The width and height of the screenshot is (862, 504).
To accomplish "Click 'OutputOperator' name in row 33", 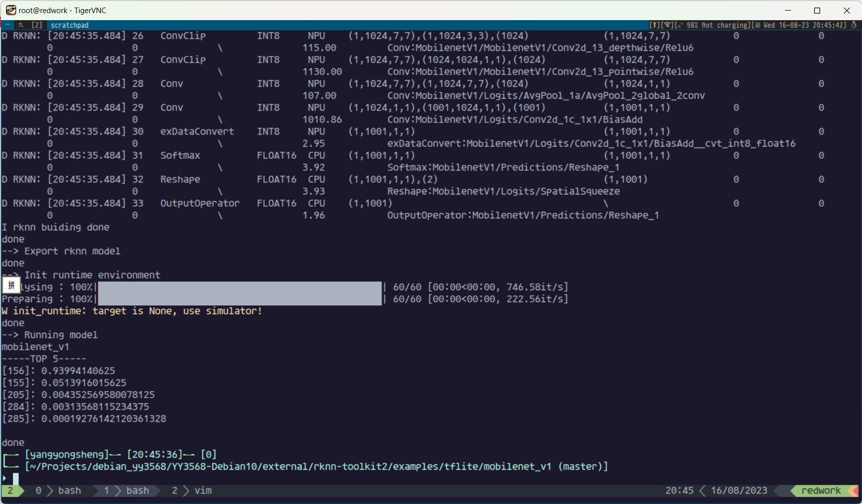I will pos(200,204).
